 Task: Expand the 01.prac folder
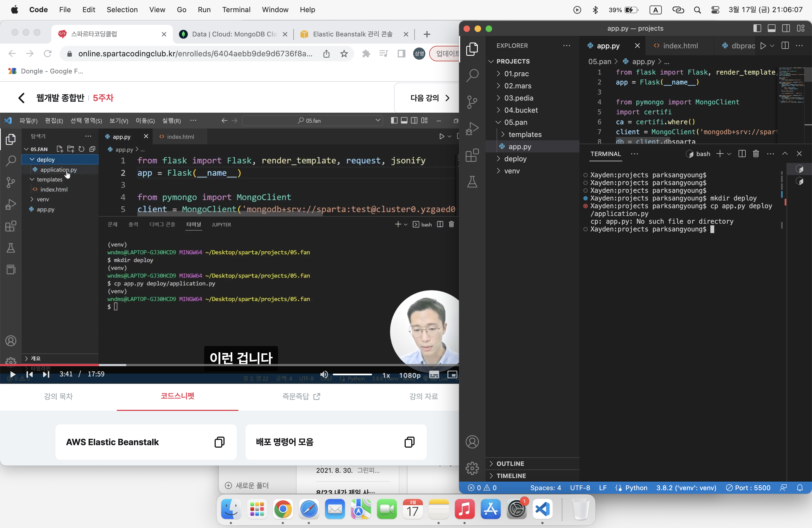click(516, 74)
